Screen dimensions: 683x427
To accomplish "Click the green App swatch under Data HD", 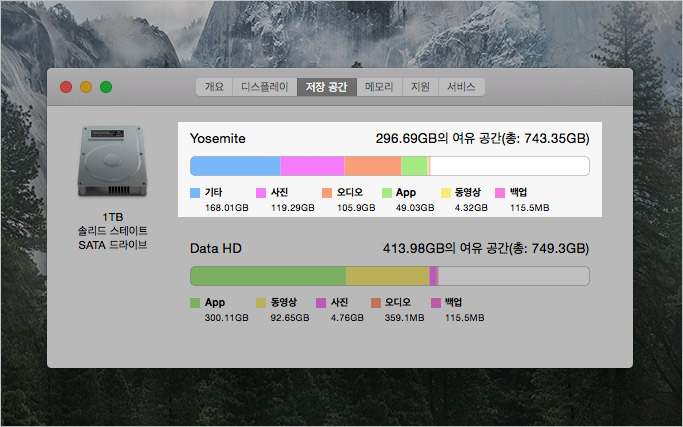I will tap(195, 303).
